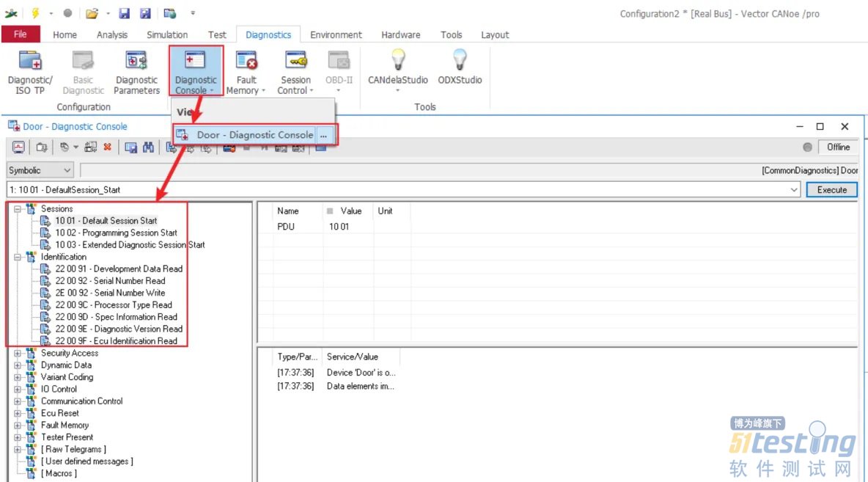Image resolution: width=868 pixels, height=482 pixels.
Task: Collapse the Identification tree node
Action: tap(18, 257)
